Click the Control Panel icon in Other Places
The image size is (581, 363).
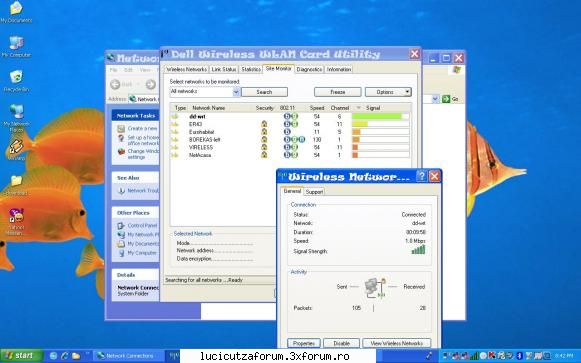121,226
